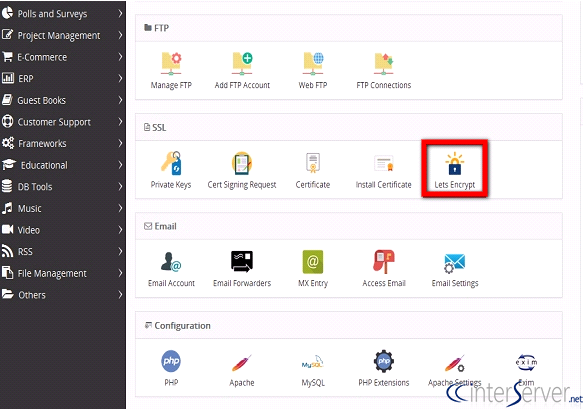
Task: Open the MySQL configuration icon
Action: 313,361
